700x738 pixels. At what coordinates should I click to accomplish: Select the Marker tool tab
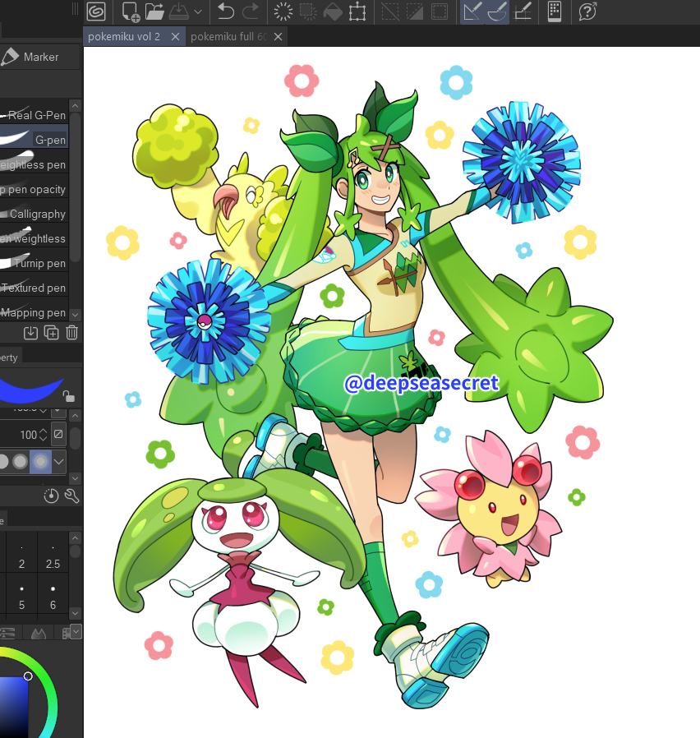point(39,57)
